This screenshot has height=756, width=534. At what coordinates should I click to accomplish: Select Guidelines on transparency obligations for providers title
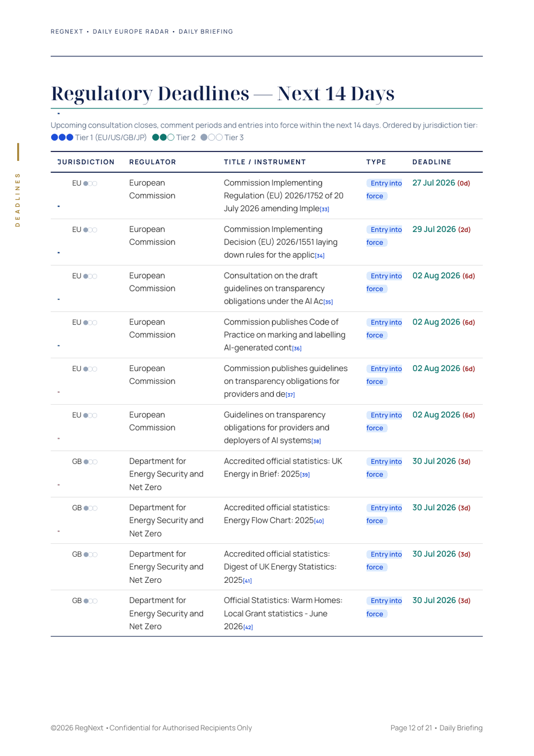tap(277, 428)
